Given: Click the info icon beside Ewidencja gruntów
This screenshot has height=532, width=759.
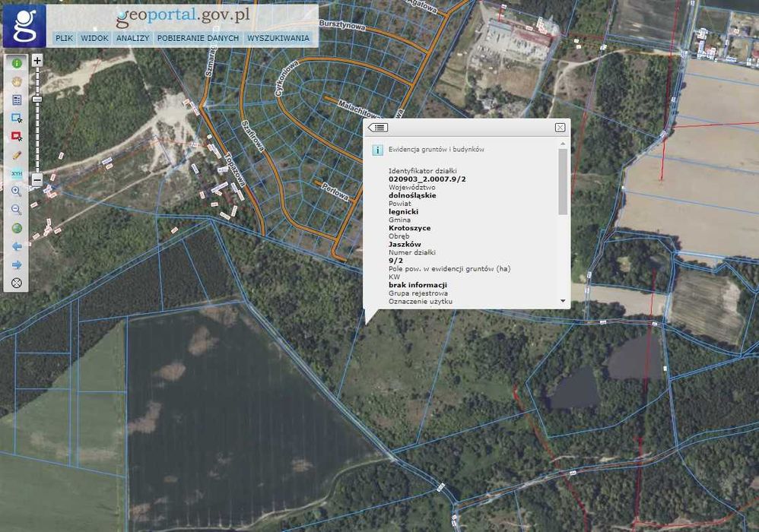Looking at the screenshot, I should coord(377,150).
